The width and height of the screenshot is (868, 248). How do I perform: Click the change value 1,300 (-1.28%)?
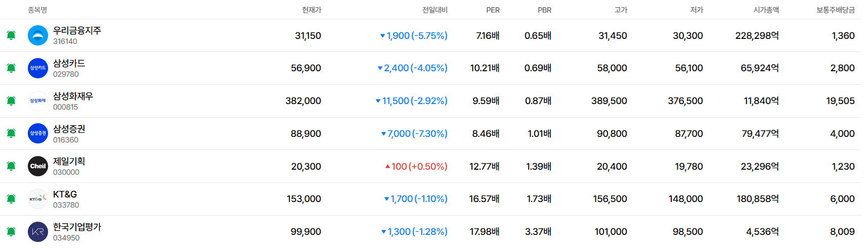pyautogui.click(x=414, y=232)
